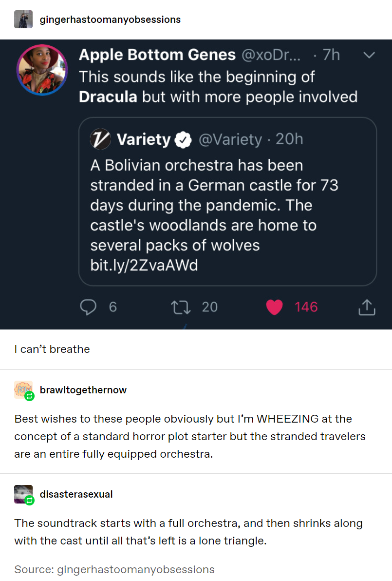Click the tweet reply speech bubble icon
Screen dimensions: 392x581
pos(89,307)
